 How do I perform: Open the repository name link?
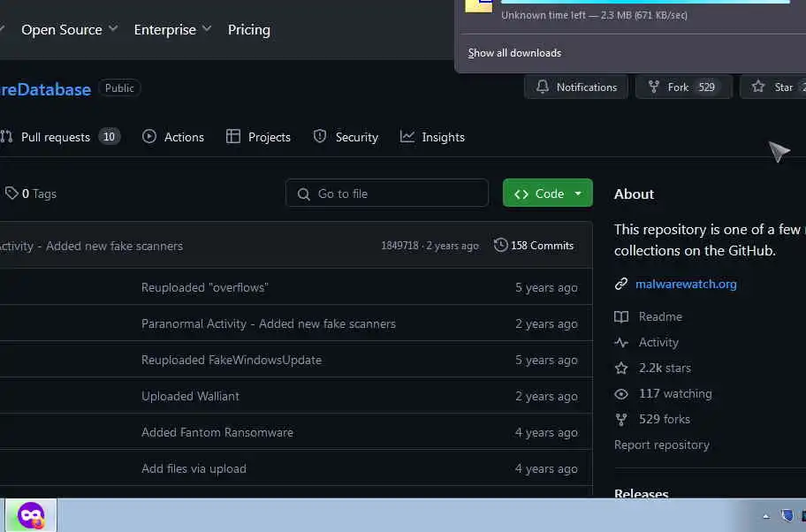pos(45,89)
